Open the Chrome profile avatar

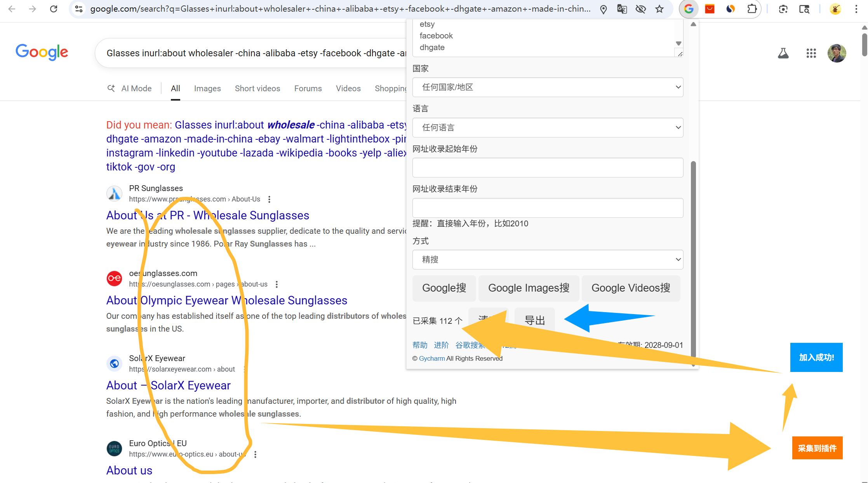pos(835,9)
